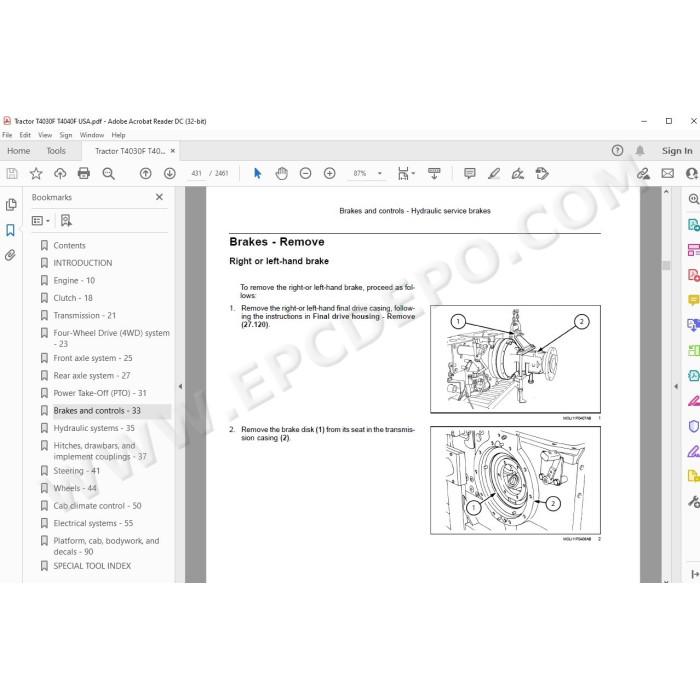Open the Clutch - 18 bookmark
This screenshot has height=700, width=700.
point(73,298)
